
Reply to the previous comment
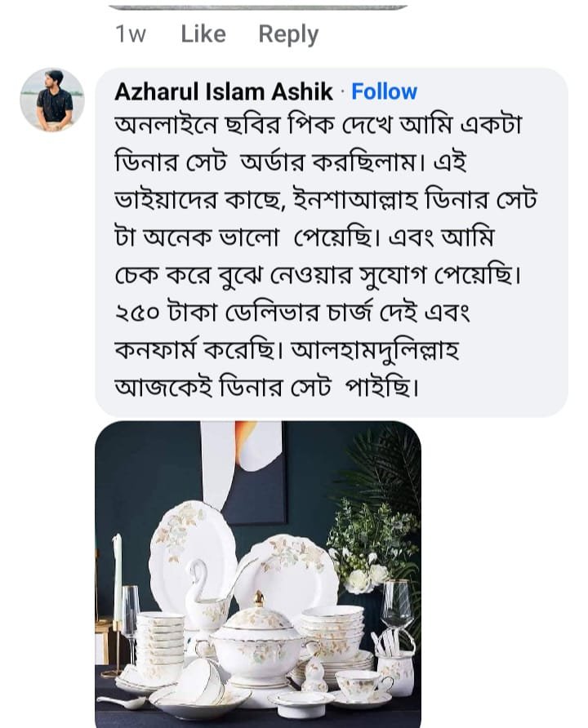click(x=288, y=34)
